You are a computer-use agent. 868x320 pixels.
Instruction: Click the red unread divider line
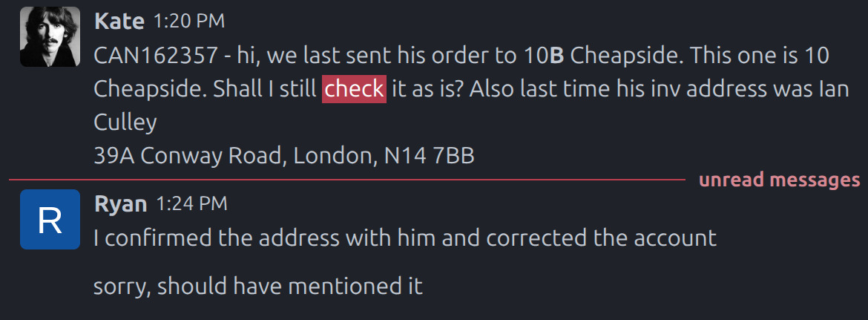coord(347,180)
